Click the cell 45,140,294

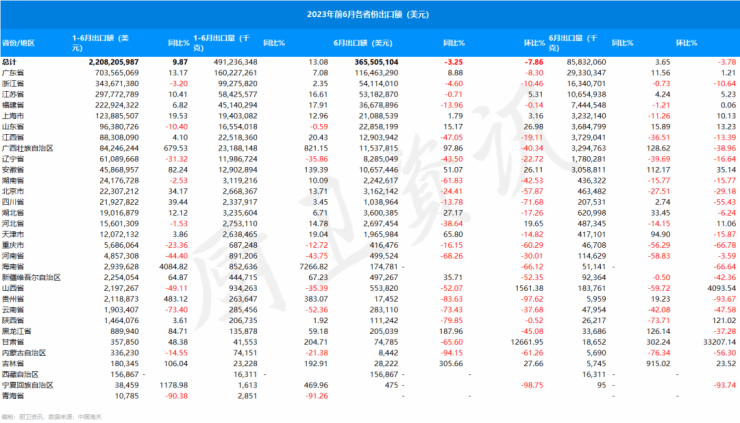click(238, 105)
